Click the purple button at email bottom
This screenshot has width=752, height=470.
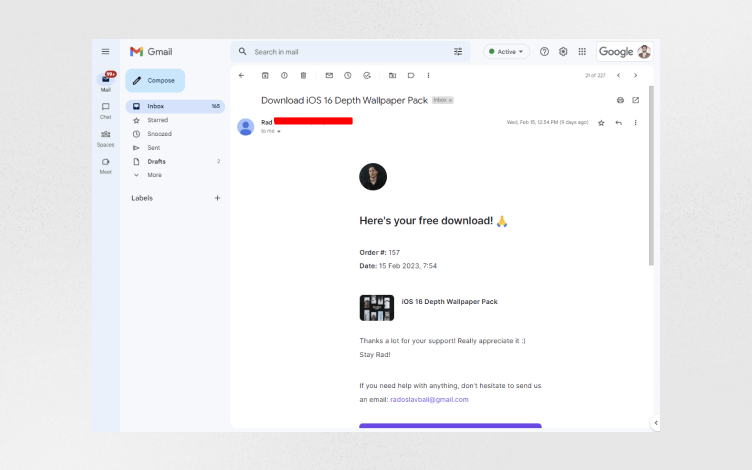[x=450, y=425]
